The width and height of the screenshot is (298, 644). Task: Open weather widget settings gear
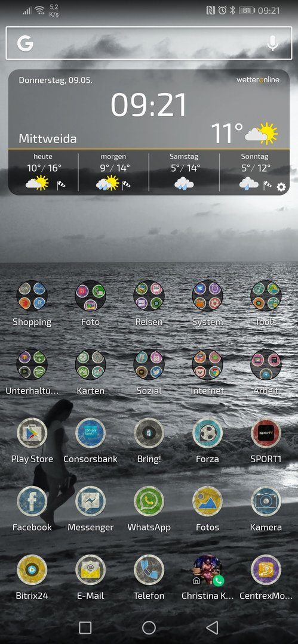(281, 187)
